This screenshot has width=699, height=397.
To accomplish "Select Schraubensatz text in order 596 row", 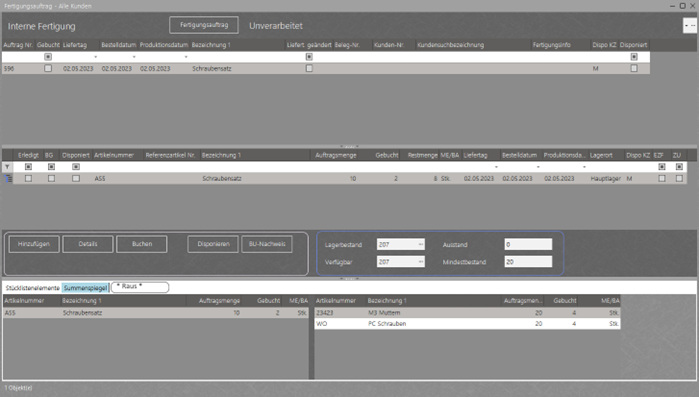I will pyautogui.click(x=212, y=69).
